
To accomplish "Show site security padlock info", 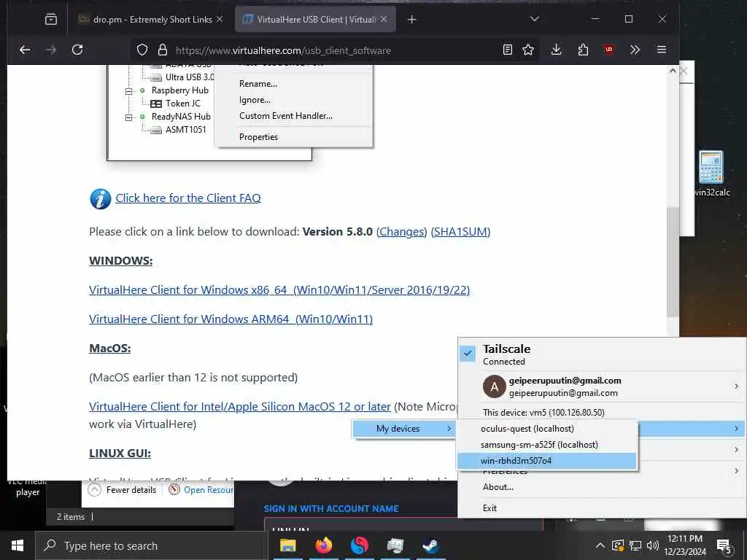I will [x=163, y=50].
